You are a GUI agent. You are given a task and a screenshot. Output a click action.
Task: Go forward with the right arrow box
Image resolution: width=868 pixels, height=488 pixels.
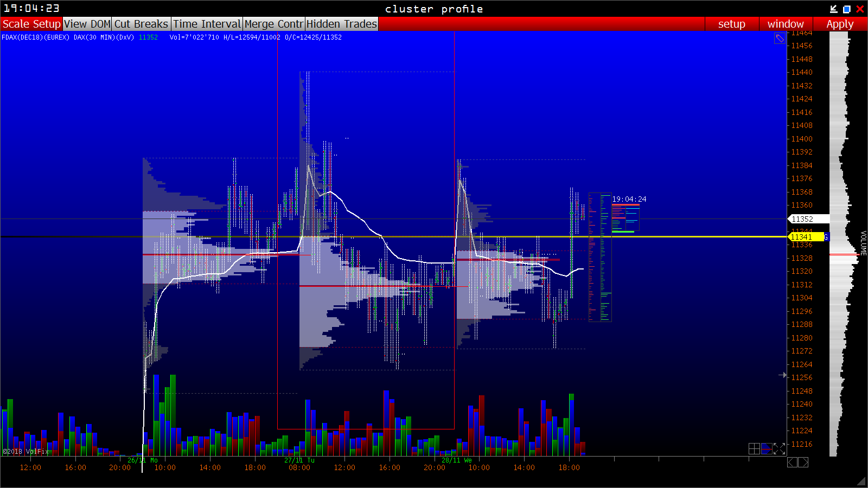(803, 462)
